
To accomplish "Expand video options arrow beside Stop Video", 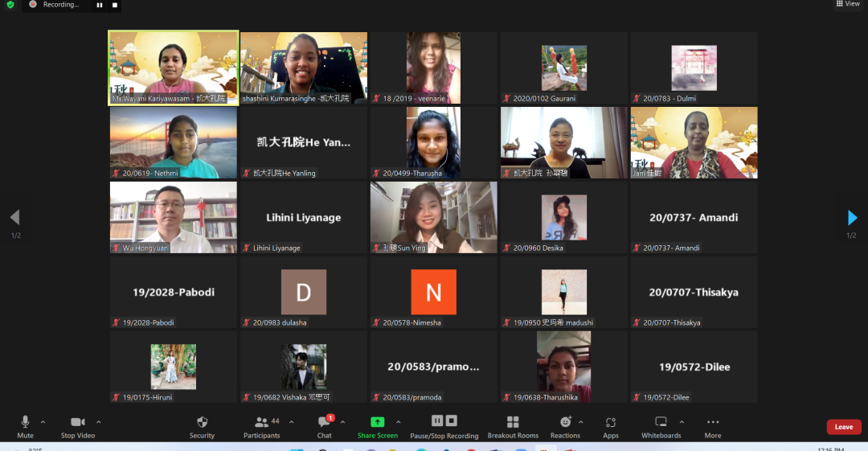I will (99, 421).
